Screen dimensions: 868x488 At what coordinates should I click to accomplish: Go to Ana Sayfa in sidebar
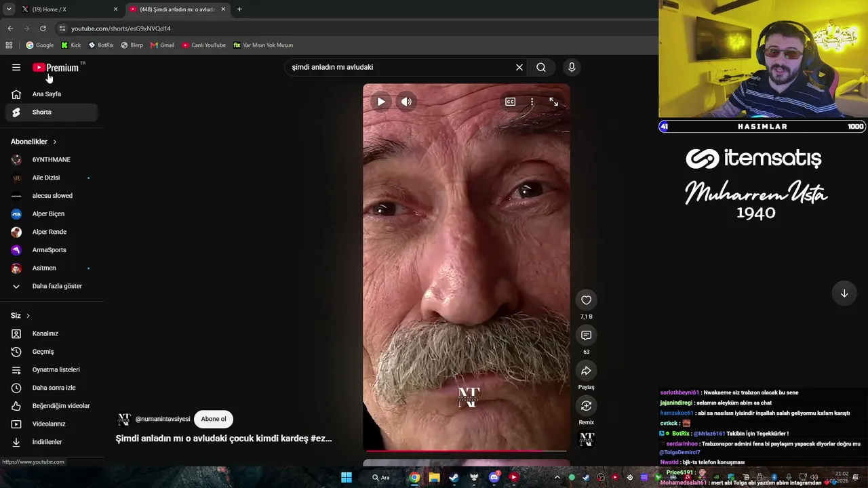52,94
